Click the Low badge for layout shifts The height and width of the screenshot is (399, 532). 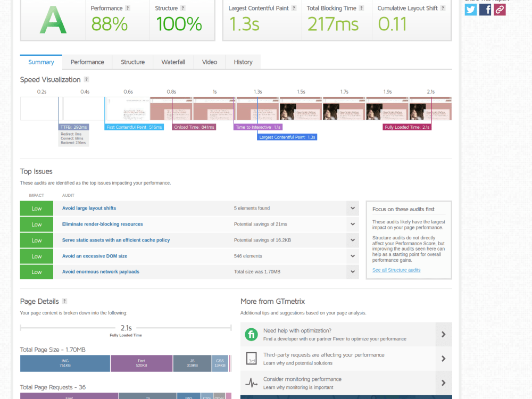pyautogui.click(x=37, y=209)
